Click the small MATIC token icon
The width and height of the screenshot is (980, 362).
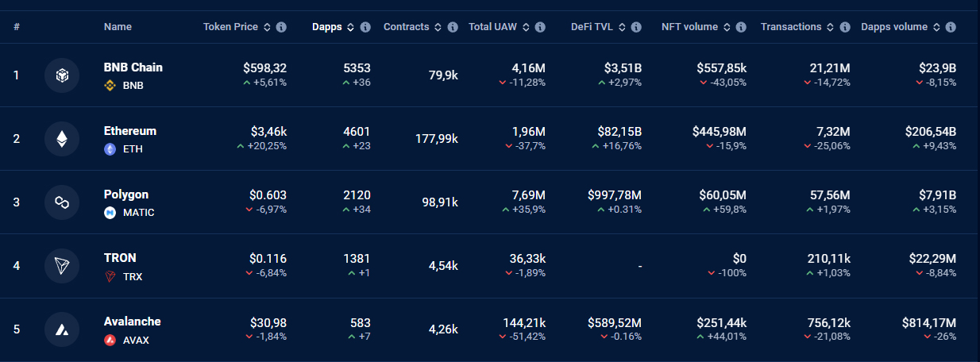click(110, 213)
